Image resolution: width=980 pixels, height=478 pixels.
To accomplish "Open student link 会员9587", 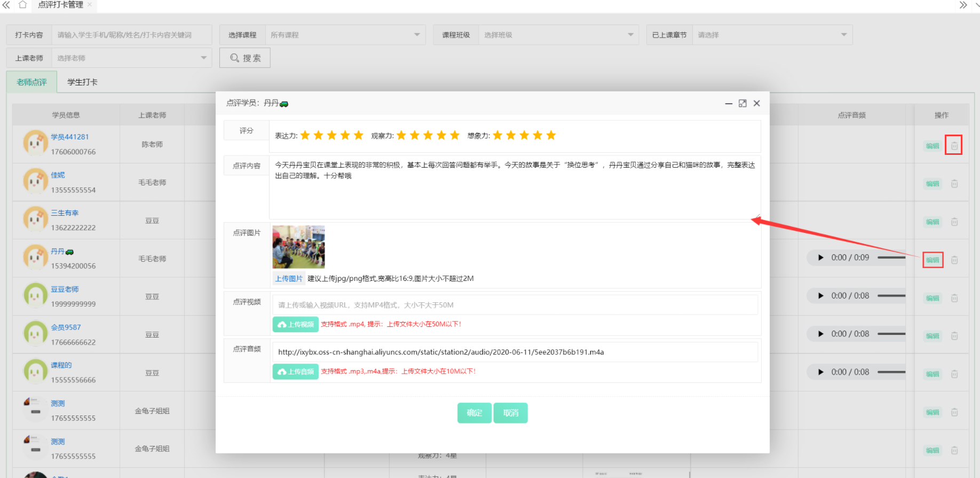I will pos(66,327).
